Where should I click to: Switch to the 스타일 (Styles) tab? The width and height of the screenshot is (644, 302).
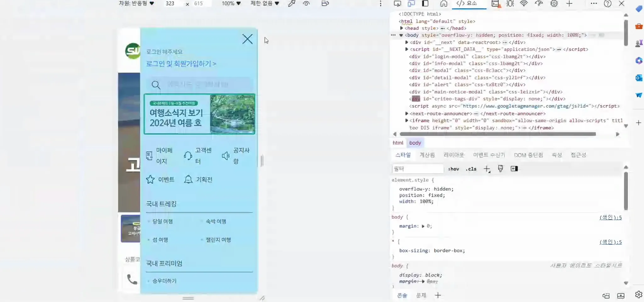coord(403,155)
